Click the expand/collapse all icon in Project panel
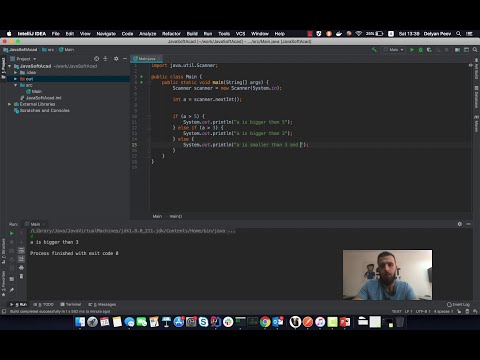This screenshot has height=360, width=480. click(105, 59)
